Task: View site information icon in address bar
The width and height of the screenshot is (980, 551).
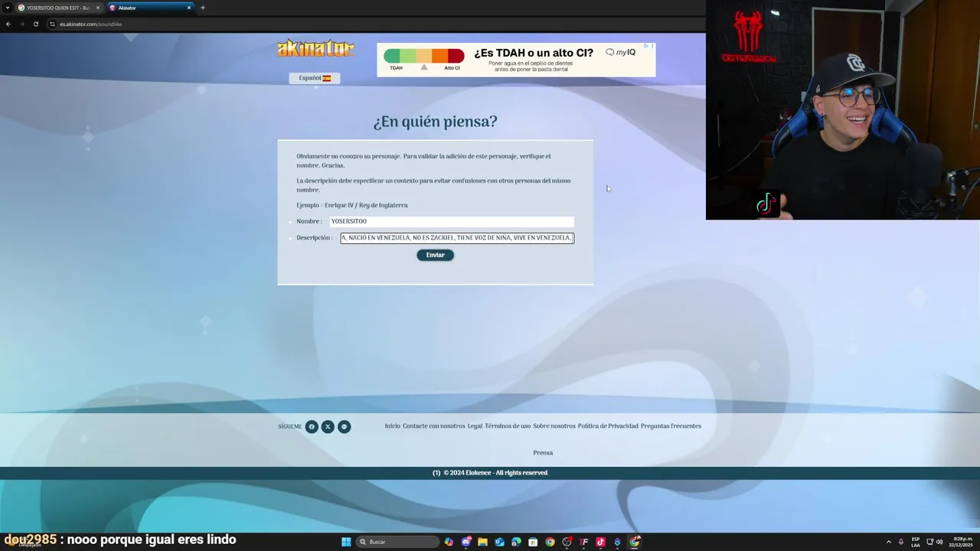Action: (53, 24)
